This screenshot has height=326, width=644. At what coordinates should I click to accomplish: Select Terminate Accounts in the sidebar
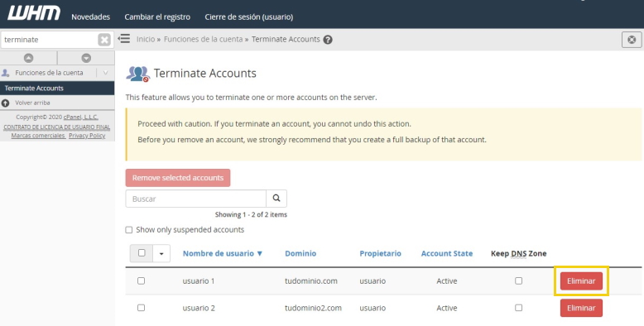click(57, 89)
